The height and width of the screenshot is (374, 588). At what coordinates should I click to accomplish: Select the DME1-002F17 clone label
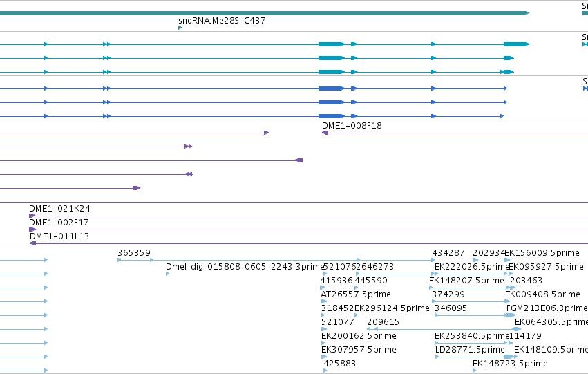click(59, 223)
